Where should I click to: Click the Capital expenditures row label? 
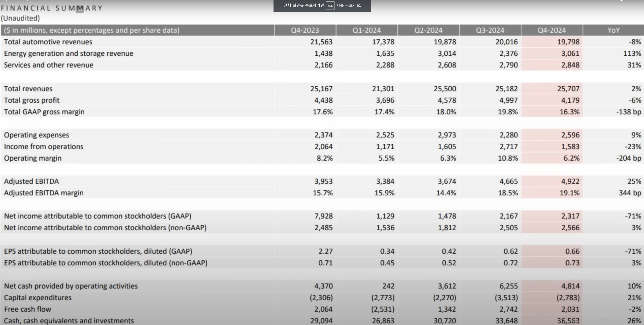click(38, 298)
